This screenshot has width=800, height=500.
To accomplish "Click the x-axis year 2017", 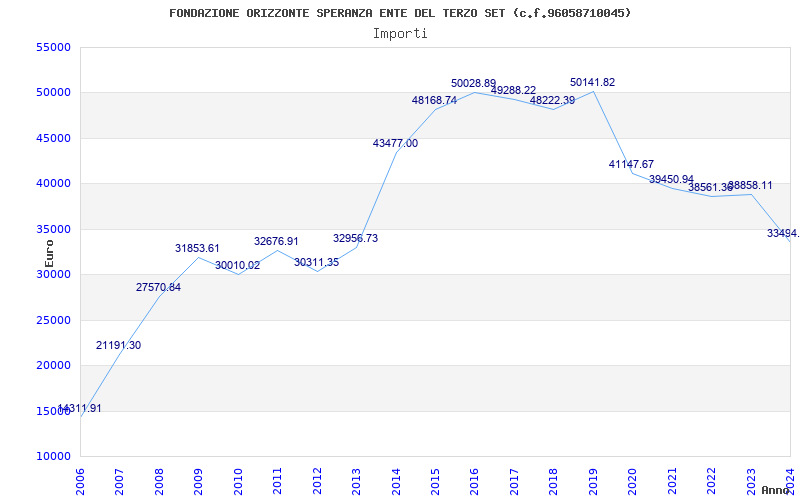I will coord(514,482).
